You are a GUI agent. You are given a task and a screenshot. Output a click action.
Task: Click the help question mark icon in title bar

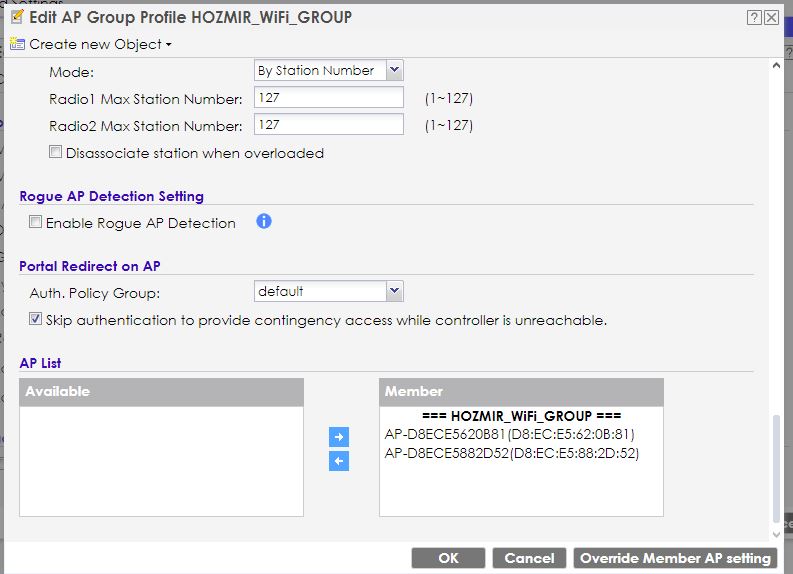754,18
